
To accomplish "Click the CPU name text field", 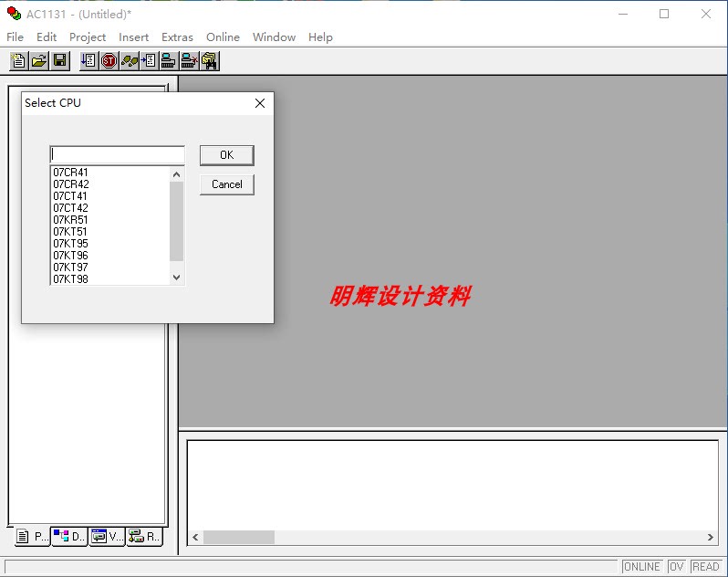I will click(117, 154).
